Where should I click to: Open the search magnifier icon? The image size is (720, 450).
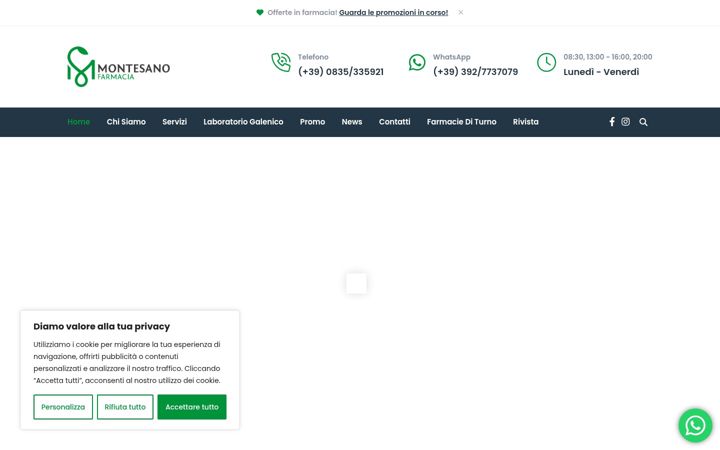(x=643, y=122)
